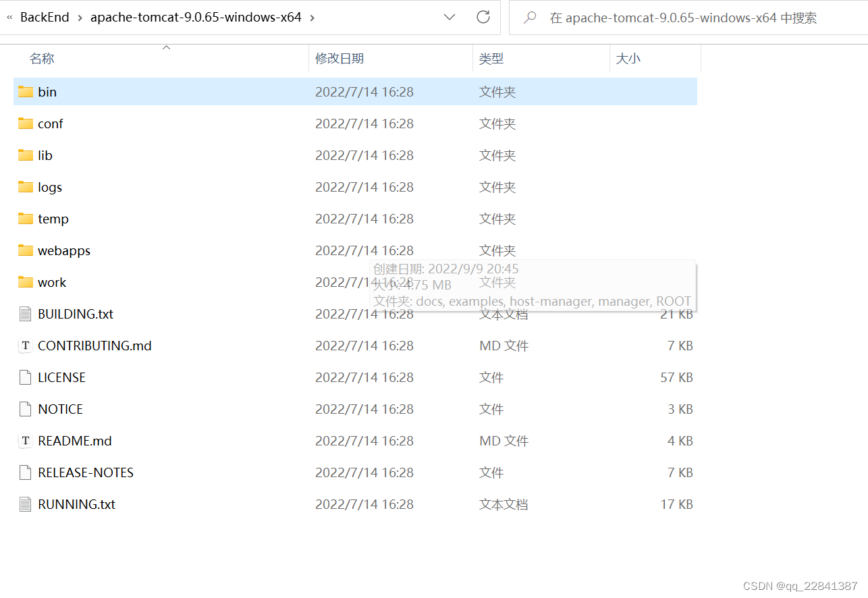The width and height of the screenshot is (868, 598).
Task: Click the BackEnd breadcrumb item
Action: pyautogui.click(x=43, y=17)
